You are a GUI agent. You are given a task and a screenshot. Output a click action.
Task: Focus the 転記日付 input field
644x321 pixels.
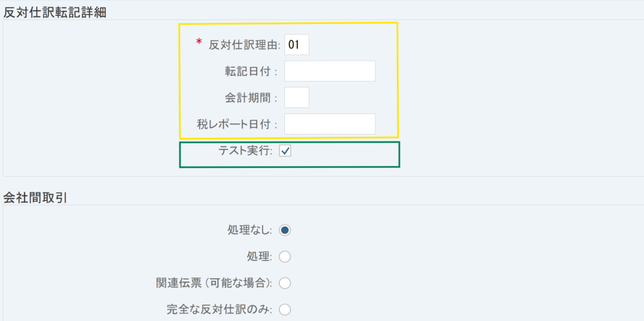(330, 72)
